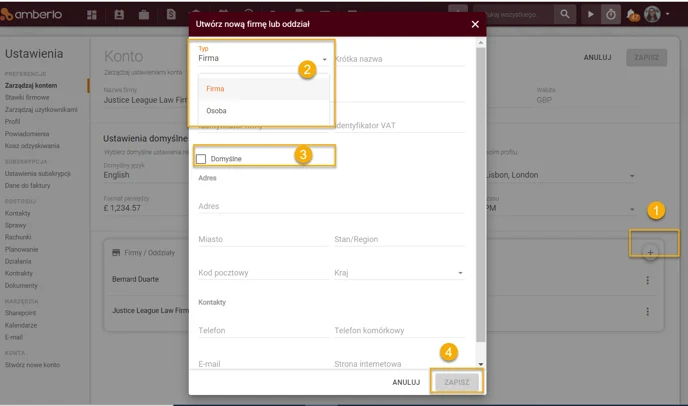Click ANULUJ on the Konto page

coord(597,57)
